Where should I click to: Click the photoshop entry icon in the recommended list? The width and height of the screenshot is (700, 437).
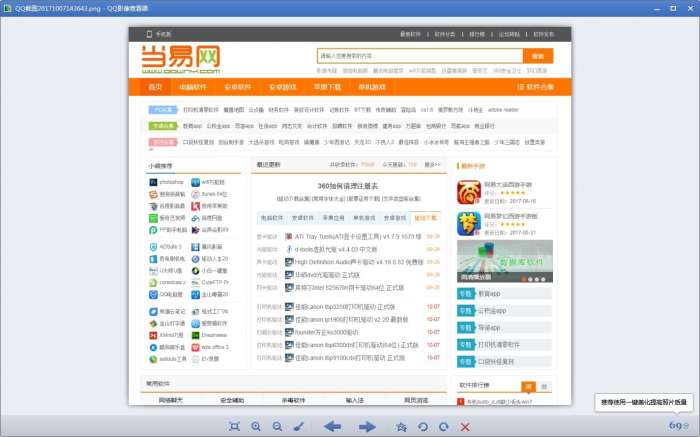click(x=153, y=182)
